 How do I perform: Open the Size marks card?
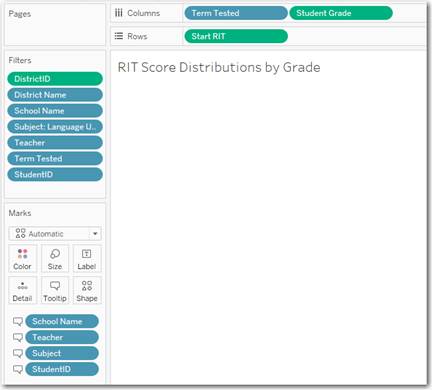click(x=55, y=258)
